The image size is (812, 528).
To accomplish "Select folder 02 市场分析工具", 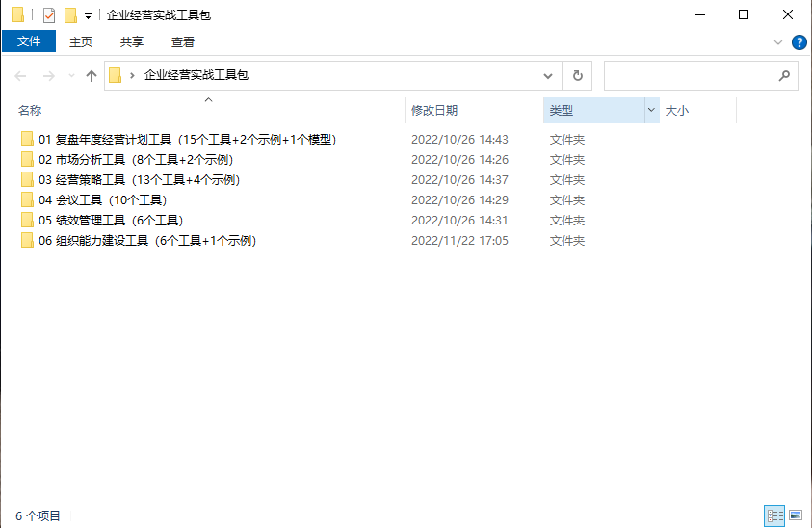I will (136, 160).
